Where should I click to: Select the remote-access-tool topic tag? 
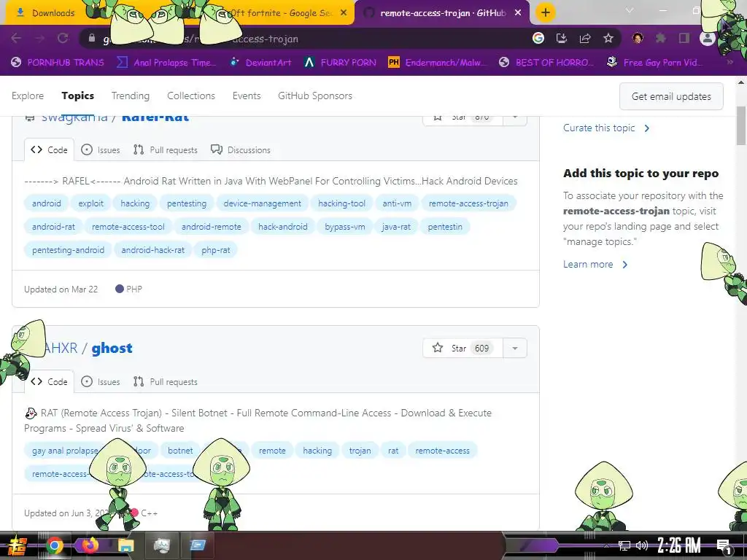click(128, 227)
